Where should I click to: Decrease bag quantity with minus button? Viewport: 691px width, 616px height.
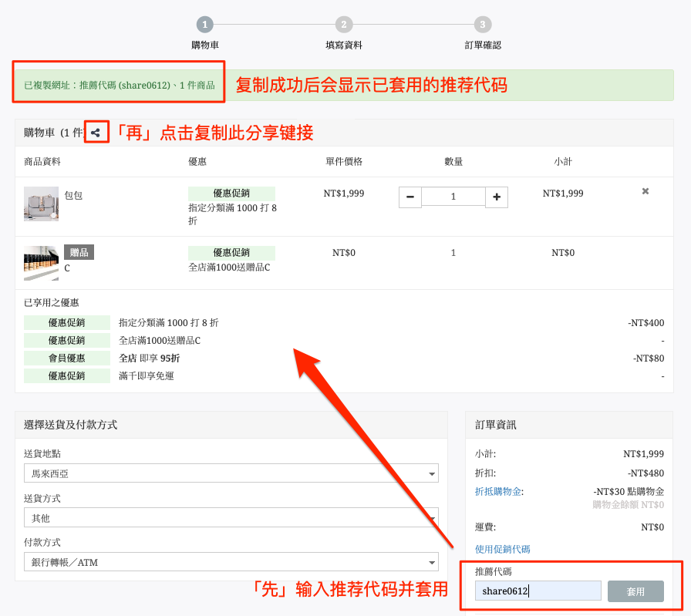pyautogui.click(x=410, y=197)
